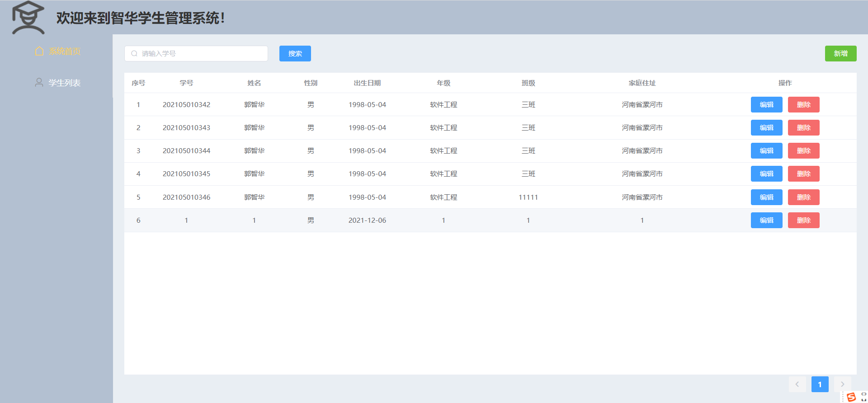The height and width of the screenshot is (403, 868).
Task: Go to next page arrow
Action: pos(843,384)
